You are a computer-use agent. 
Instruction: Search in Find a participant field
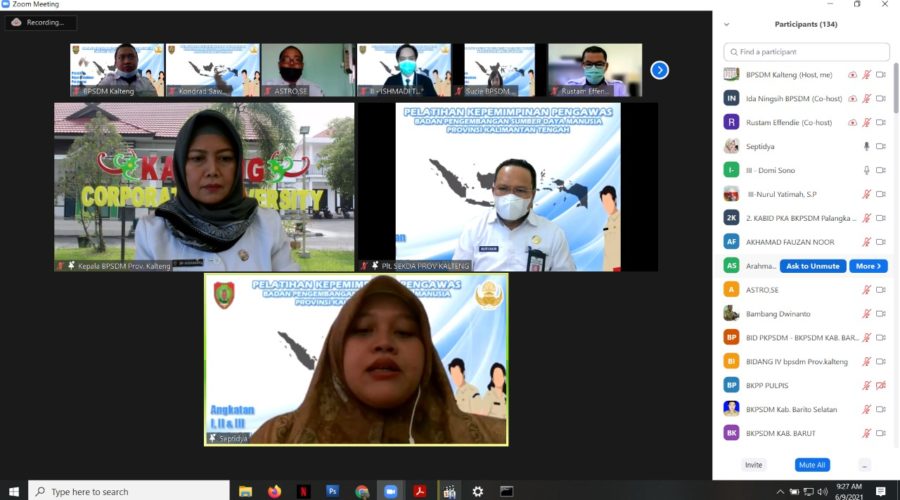[806, 52]
